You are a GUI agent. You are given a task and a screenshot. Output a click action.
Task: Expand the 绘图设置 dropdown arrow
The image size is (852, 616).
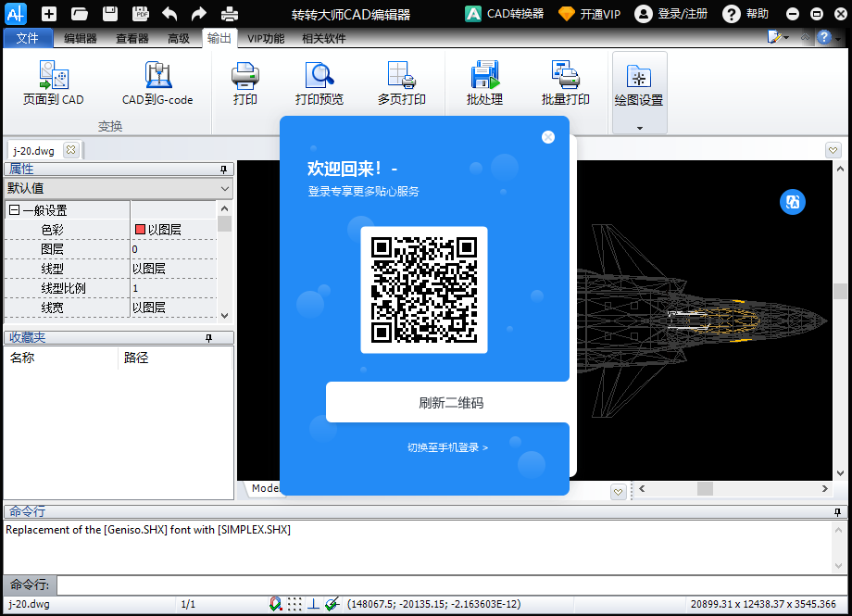coord(639,128)
